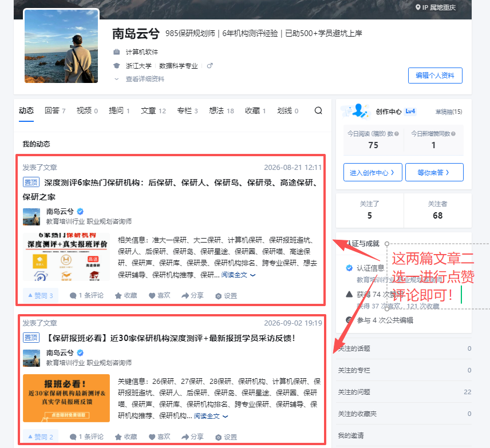Click 编辑个人资料 button
490x448 pixels.
pyautogui.click(x=435, y=76)
